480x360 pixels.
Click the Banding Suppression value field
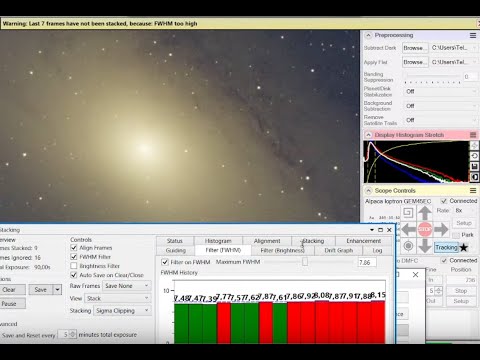click(x=470, y=77)
